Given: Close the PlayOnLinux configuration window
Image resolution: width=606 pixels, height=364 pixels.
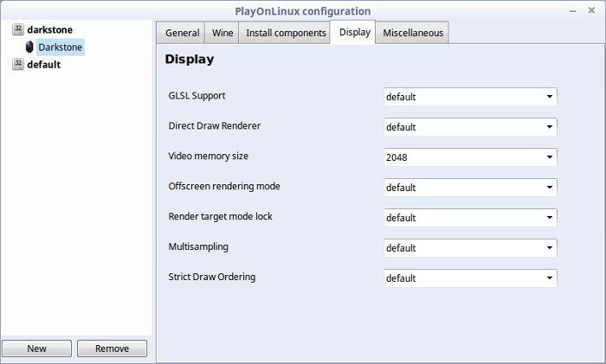Looking at the screenshot, I should coord(591,10).
